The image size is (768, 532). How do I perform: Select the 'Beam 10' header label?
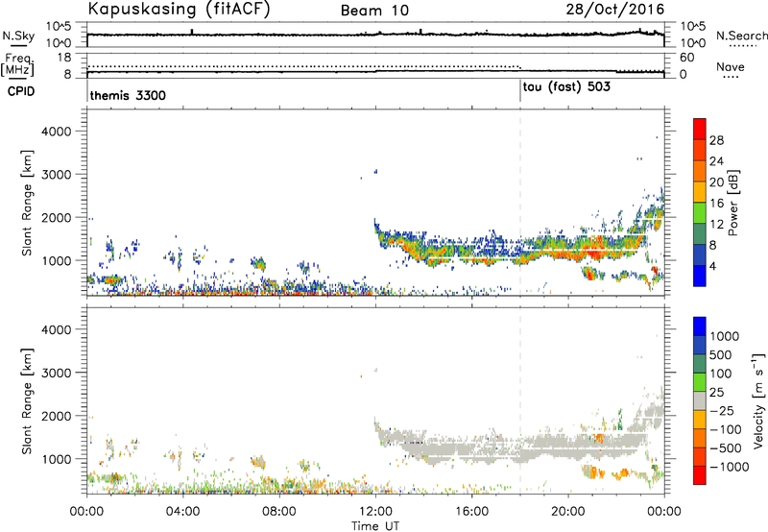pyautogui.click(x=374, y=11)
